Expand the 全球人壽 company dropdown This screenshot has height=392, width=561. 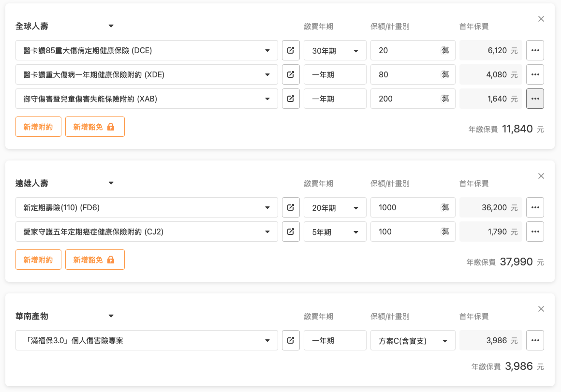(x=111, y=26)
